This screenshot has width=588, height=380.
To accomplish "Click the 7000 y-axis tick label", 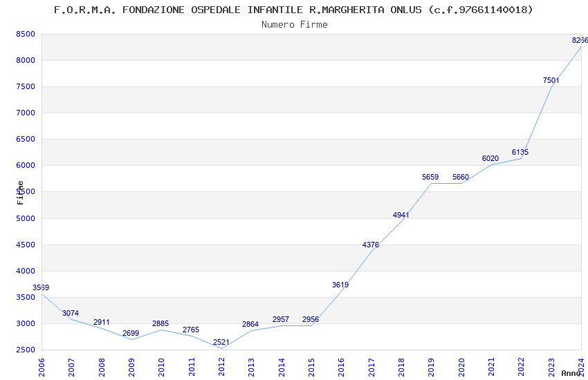I will (26, 113).
